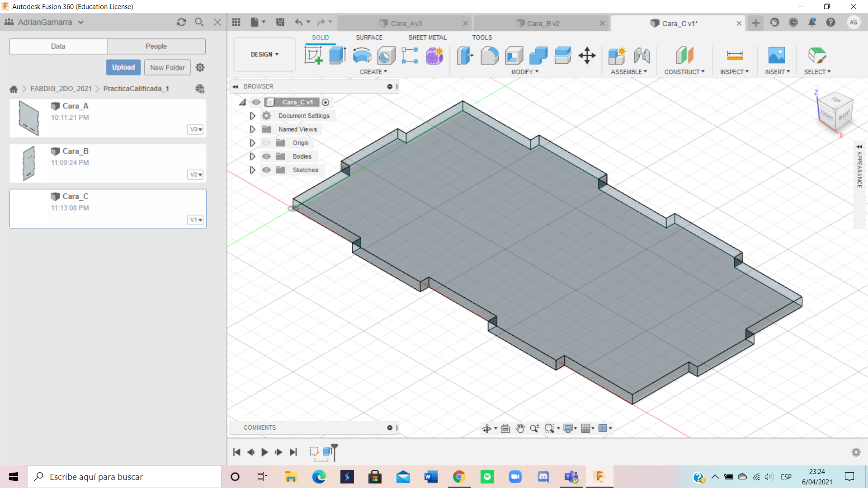This screenshot has width=868, height=488.
Task: Select the Measure tool
Action: [x=735, y=56]
